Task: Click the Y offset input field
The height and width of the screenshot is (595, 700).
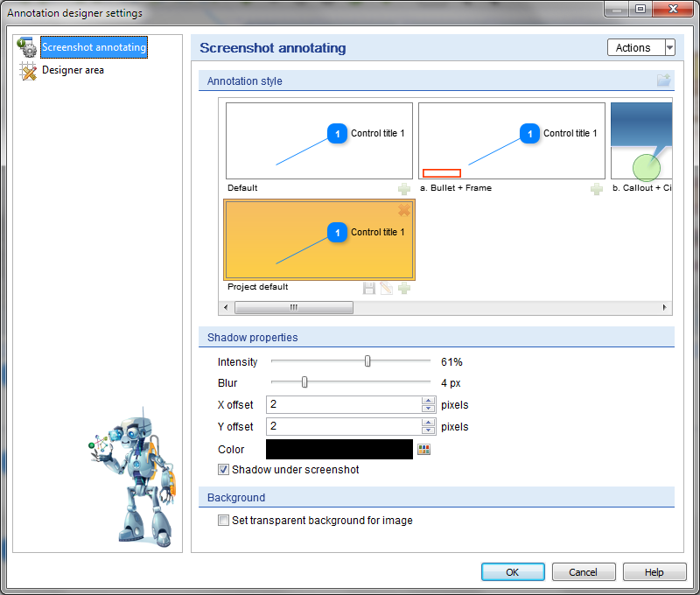Action: click(343, 426)
